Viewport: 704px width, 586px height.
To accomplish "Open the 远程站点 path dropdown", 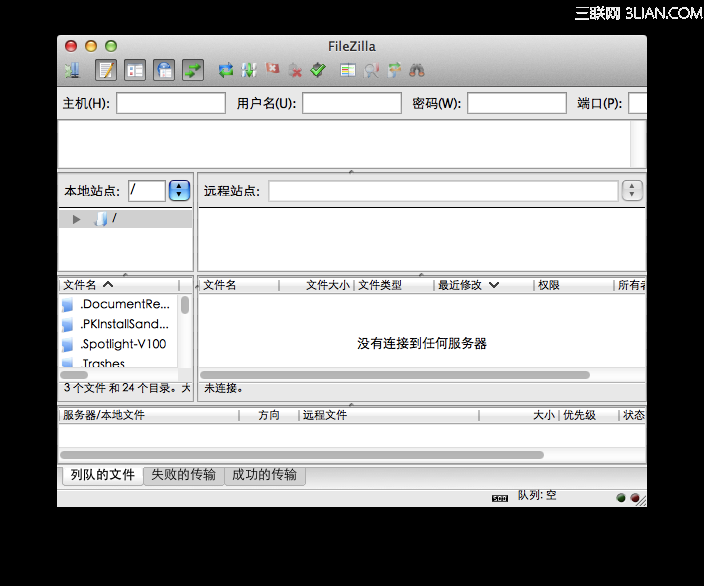I will (632, 191).
